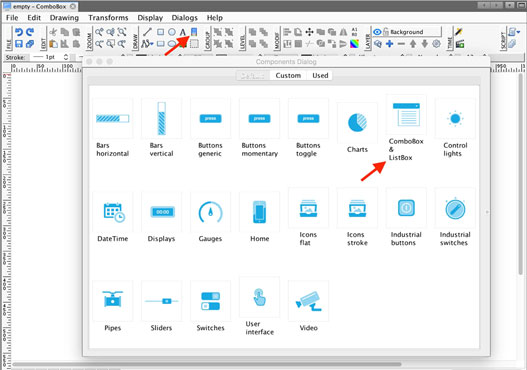Open the Components tool in Draw toolbar
Screen dimensions: 527x370
point(194,32)
